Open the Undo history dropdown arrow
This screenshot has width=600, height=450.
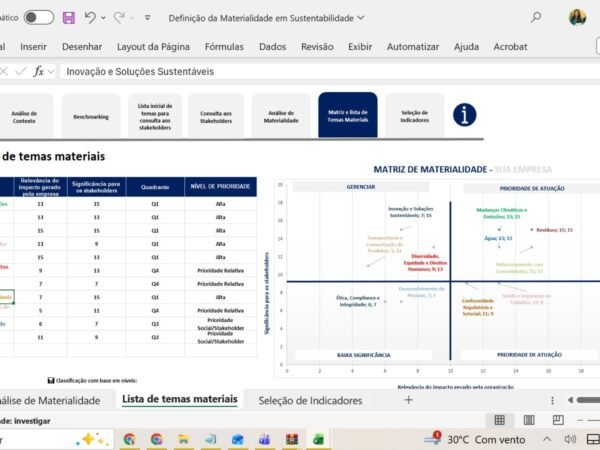[103, 18]
